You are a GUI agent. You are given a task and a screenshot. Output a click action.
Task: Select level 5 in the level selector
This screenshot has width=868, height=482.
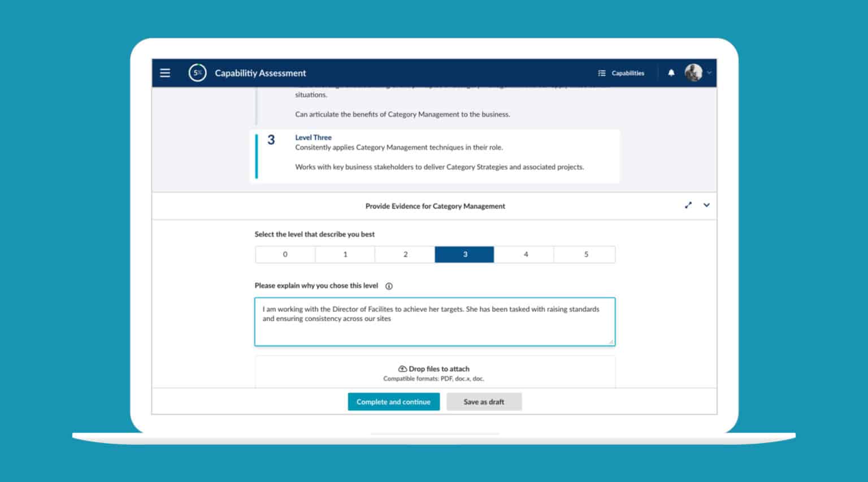click(x=584, y=254)
